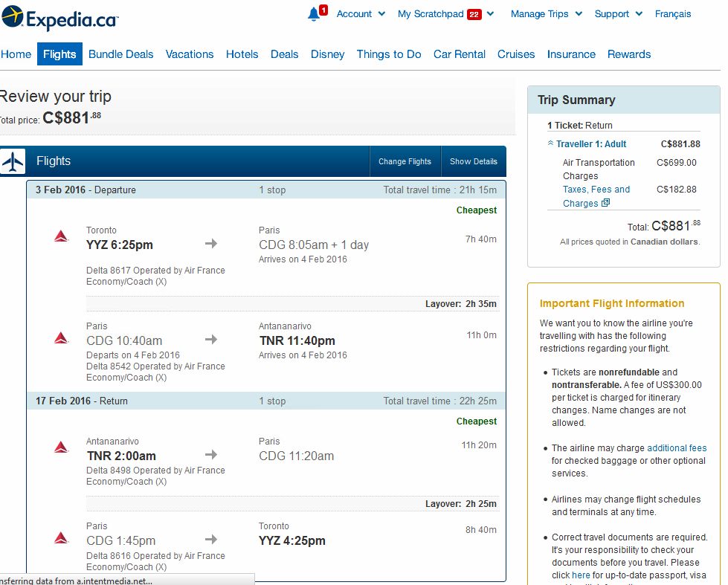
Task: Open the Deals tab
Action: (x=284, y=54)
